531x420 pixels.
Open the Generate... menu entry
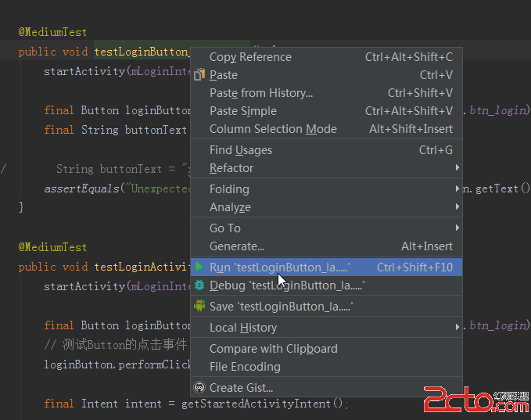coord(237,246)
